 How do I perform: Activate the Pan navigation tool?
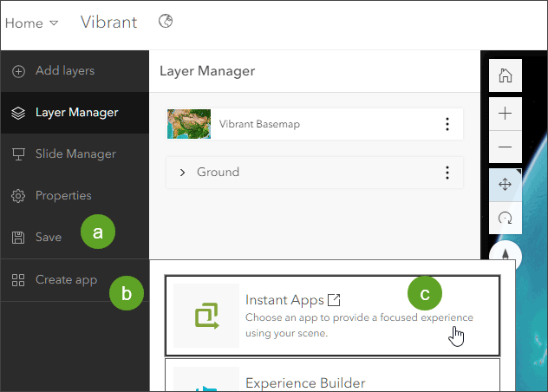(505, 185)
